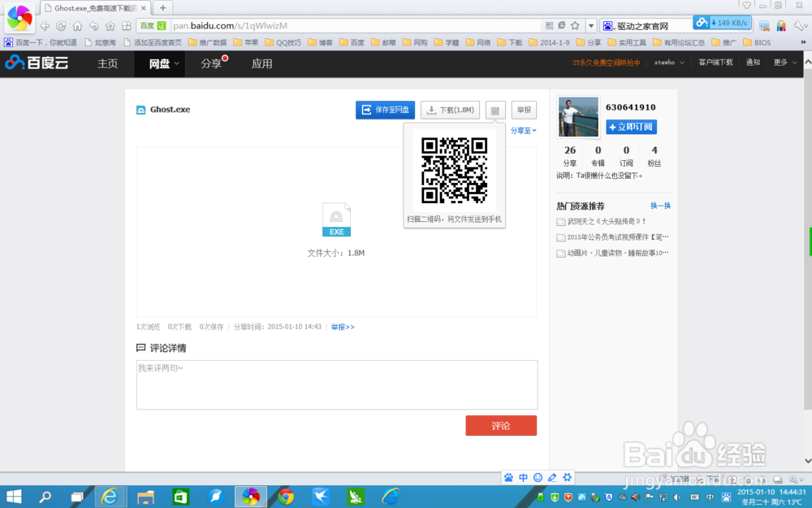This screenshot has width=812, height=508.
Task: Show more bookmarks with the chevron
Action: [x=803, y=42]
